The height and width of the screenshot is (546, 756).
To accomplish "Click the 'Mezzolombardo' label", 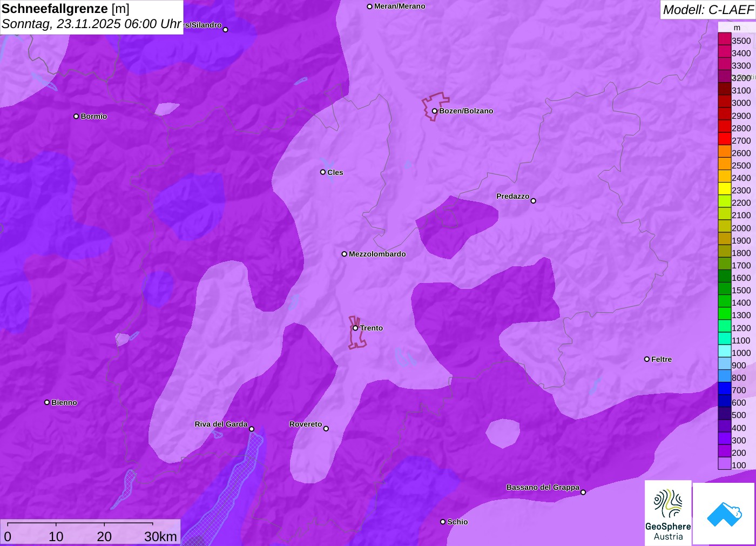I will tap(377, 254).
